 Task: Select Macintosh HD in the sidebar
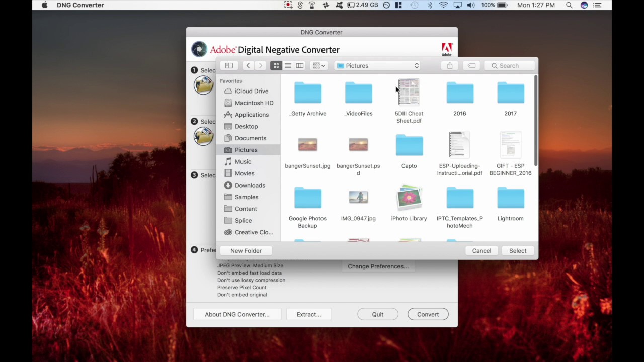pyautogui.click(x=249, y=103)
